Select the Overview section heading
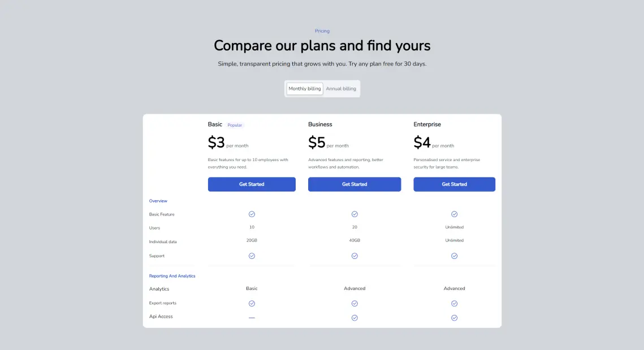The height and width of the screenshot is (350, 644). 158,201
